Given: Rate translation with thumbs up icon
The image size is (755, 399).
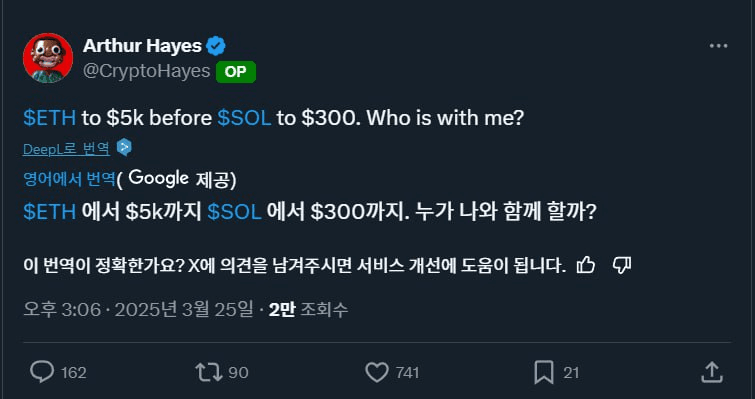Looking at the screenshot, I should pos(586,265).
